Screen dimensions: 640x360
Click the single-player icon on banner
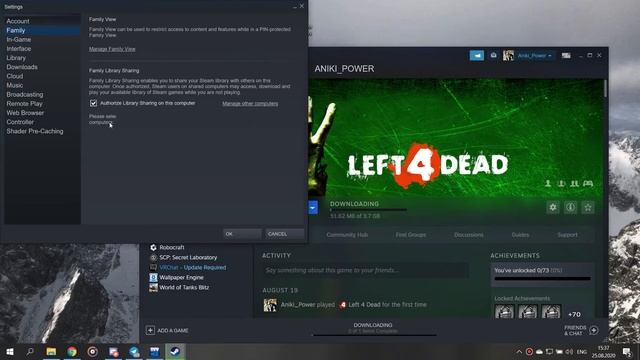coord(548,184)
